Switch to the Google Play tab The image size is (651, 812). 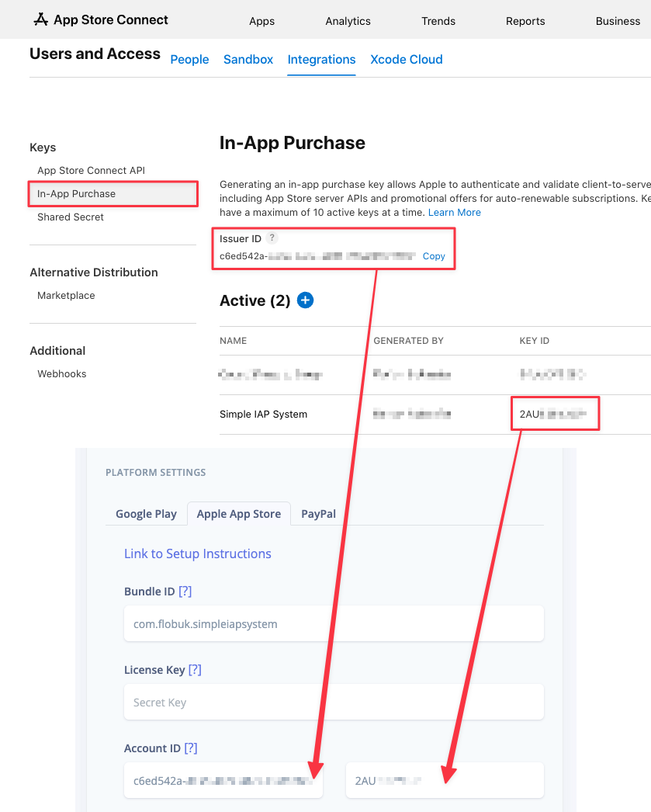point(146,514)
